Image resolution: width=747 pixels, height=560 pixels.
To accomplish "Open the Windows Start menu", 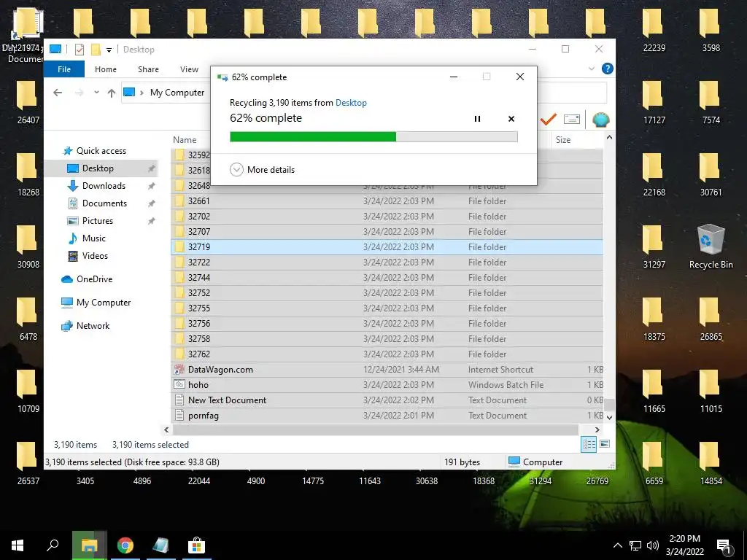I will point(18,545).
